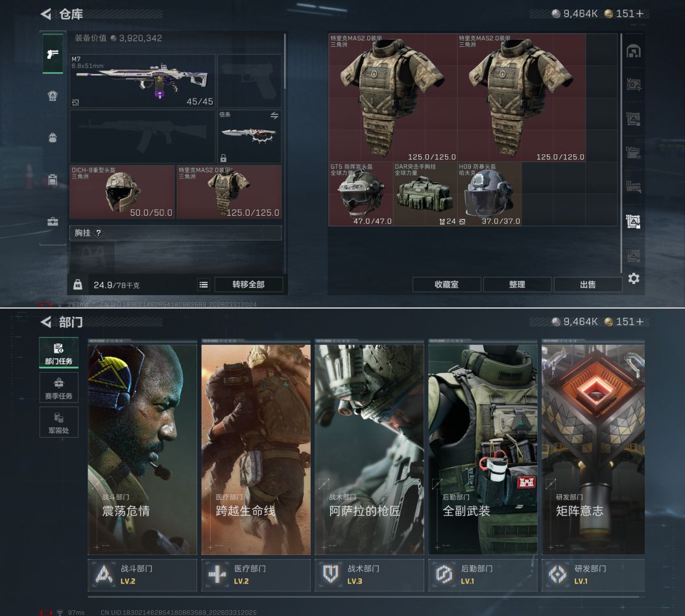
Task: Select the 部门任务 tab
Action: [58, 353]
